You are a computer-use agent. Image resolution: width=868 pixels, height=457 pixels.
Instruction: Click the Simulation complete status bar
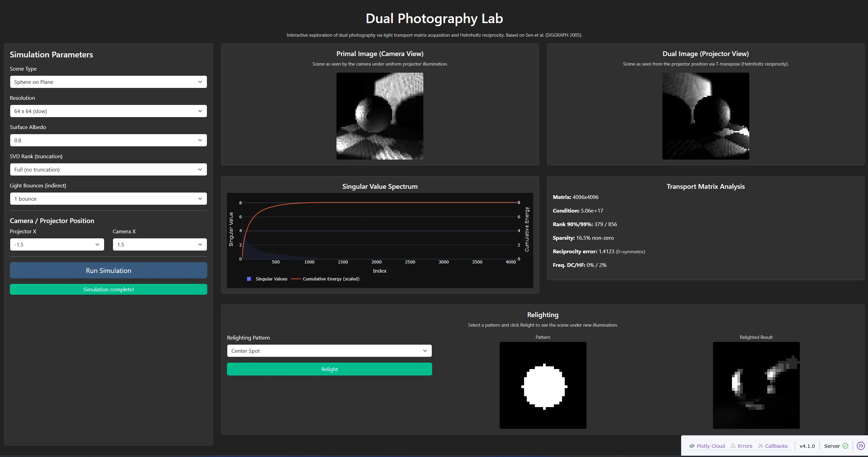pos(108,289)
